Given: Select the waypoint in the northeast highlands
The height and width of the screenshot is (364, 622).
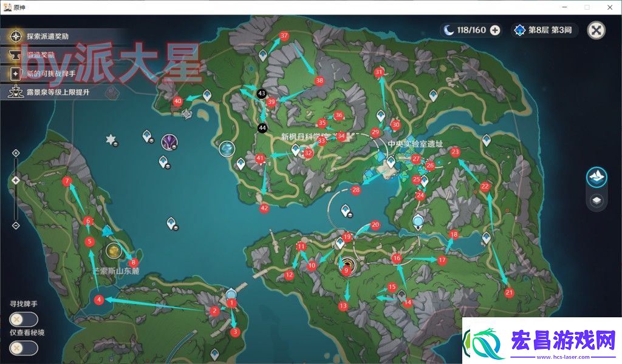Looking at the screenshot, I should click(x=434, y=95).
